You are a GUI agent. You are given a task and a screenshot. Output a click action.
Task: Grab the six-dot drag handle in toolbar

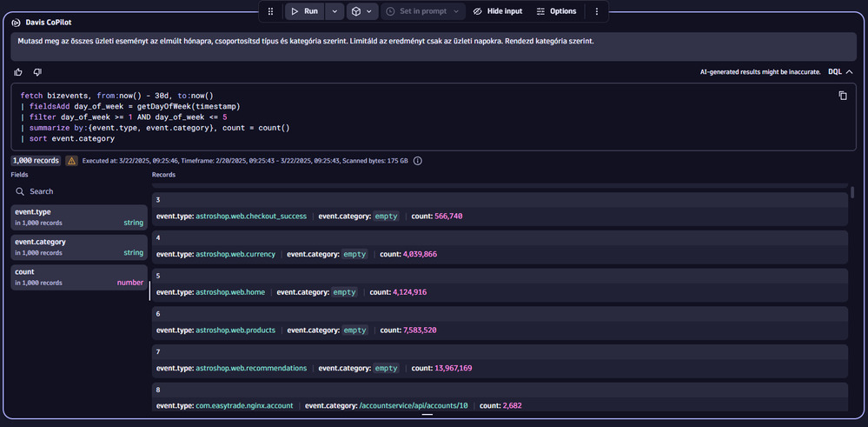click(270, 11)
